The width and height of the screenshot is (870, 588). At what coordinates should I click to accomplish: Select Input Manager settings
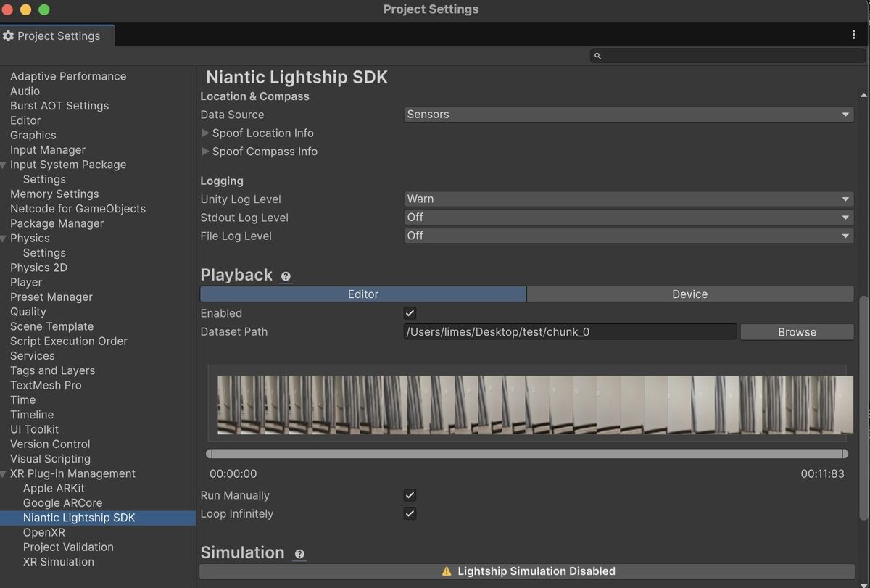48,150
